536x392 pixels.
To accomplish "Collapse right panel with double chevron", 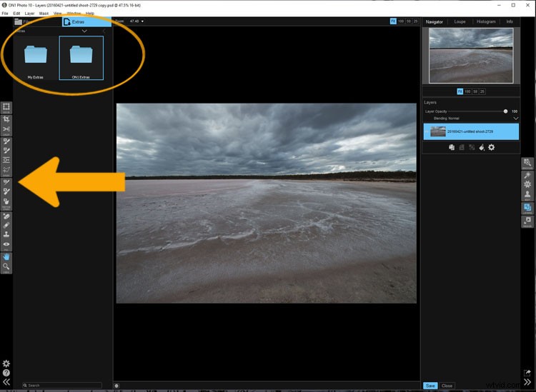I will click(x=527, y=382).
